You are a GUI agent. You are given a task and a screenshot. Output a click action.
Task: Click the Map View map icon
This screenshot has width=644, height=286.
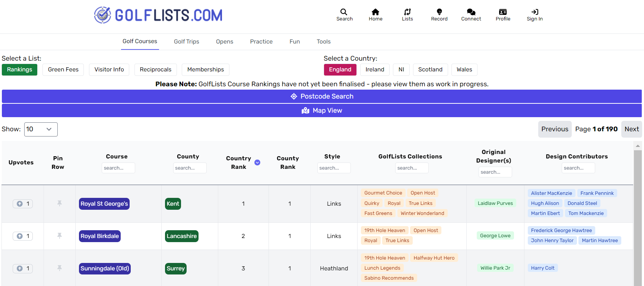305,110
